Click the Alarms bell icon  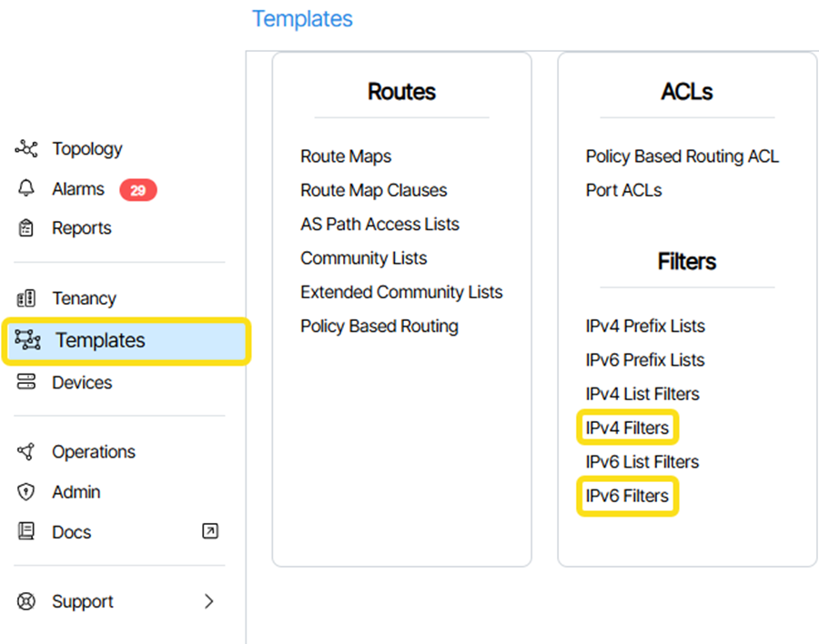(x=25, y=189)
